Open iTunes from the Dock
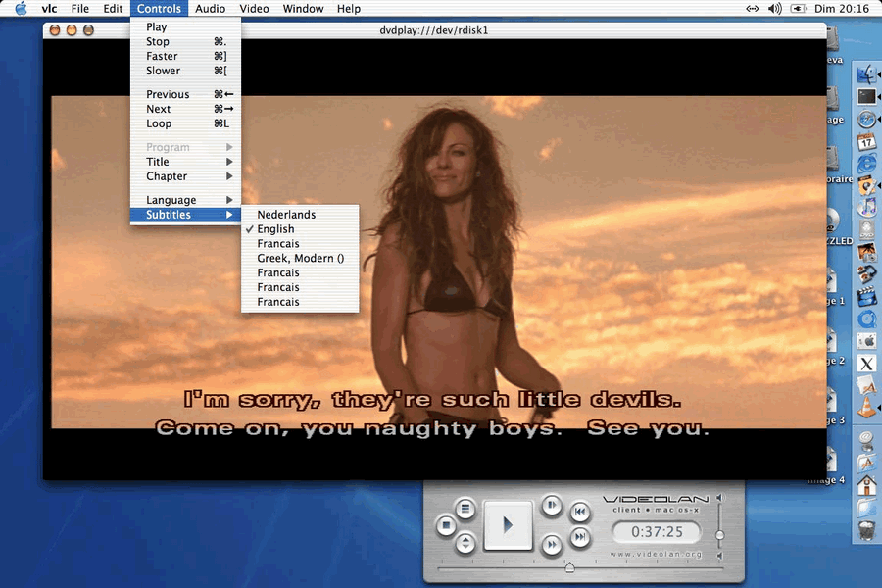 (x=867, y=208)
